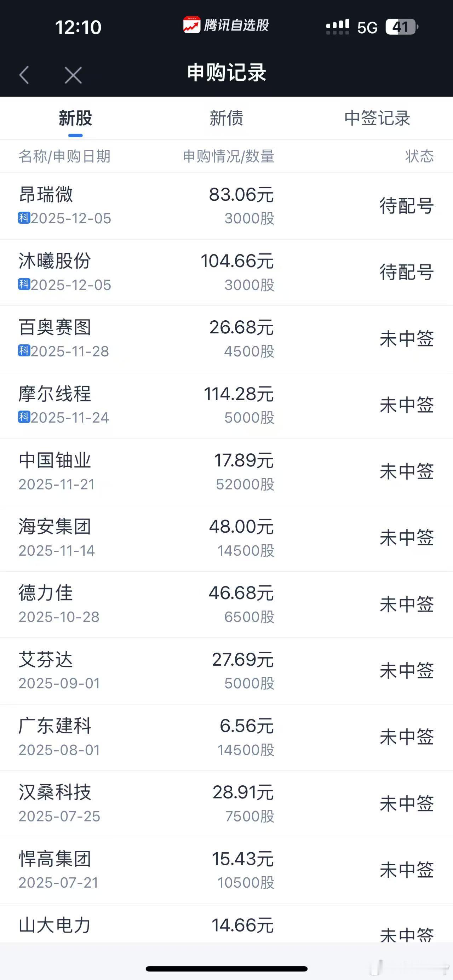Tap the 科 badge under 百奥赛图

24,351
